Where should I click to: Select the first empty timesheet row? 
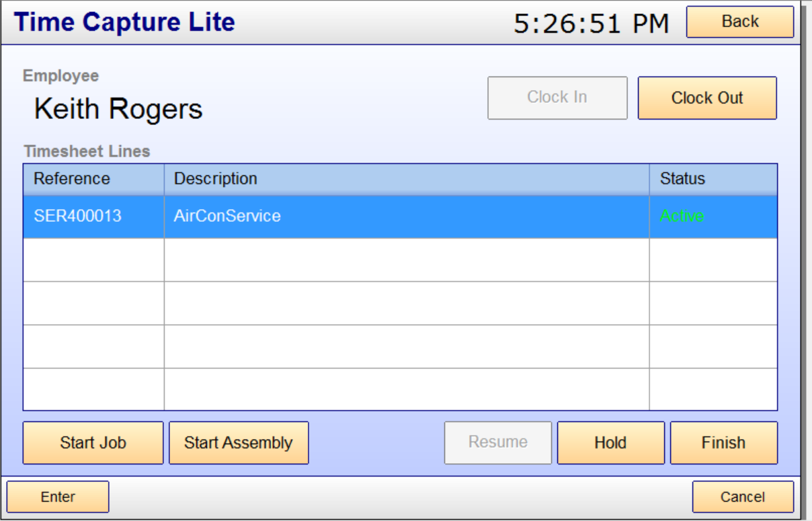400,260
